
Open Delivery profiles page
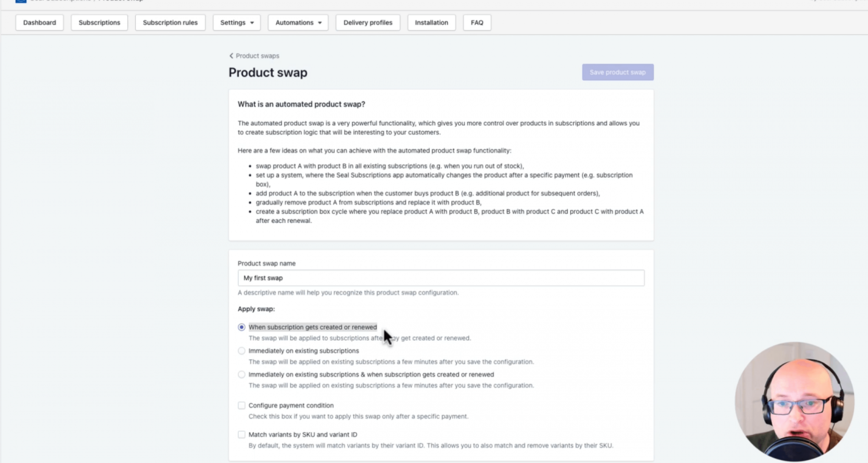click(368, 23)
